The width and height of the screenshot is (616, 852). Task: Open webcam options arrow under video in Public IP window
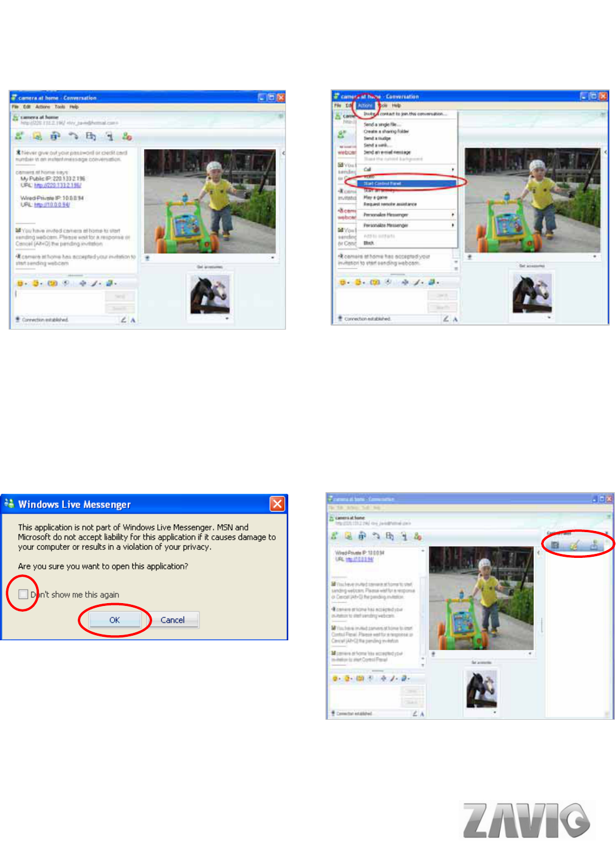(x=272, y=258)
